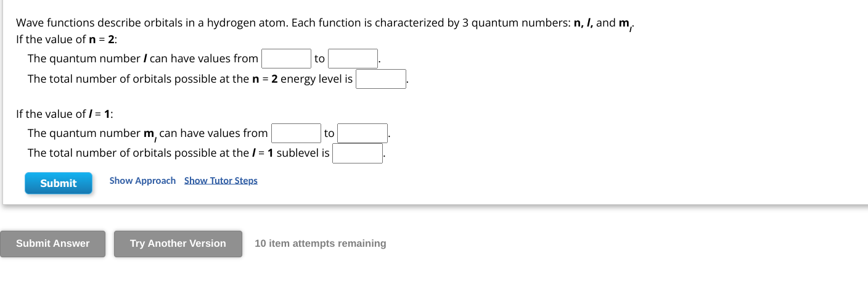Click the '10 item attempts remaining' text
Viewport: 868px width, 306px height.
point(321,244)
